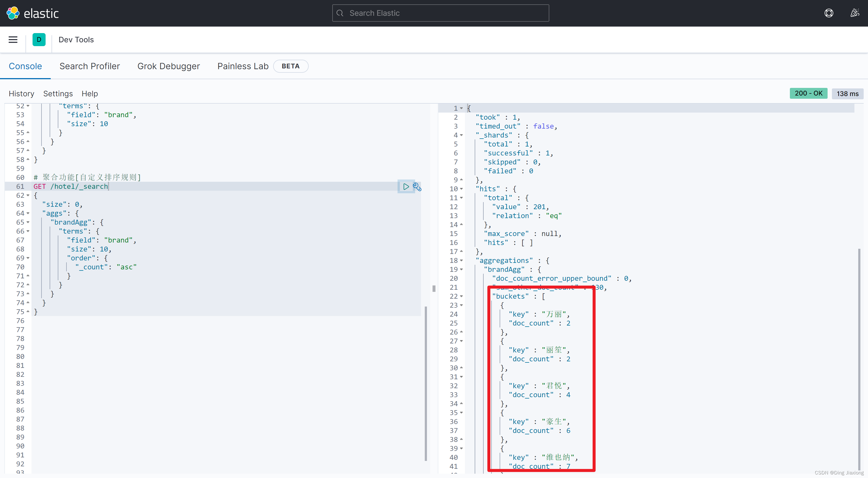Open the hamburger navigation menu
This screenshot has width=868, height=478.
[x=13, y=40]
